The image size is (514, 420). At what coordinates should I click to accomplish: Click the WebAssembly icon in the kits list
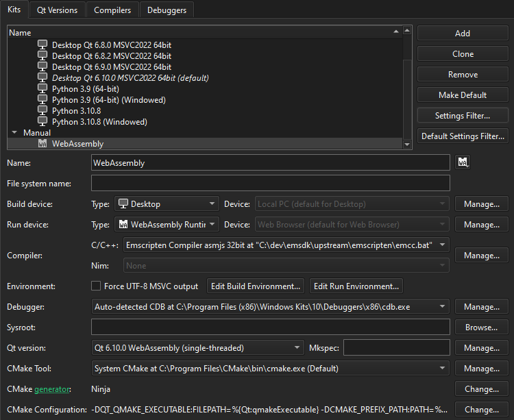[42, 144]
